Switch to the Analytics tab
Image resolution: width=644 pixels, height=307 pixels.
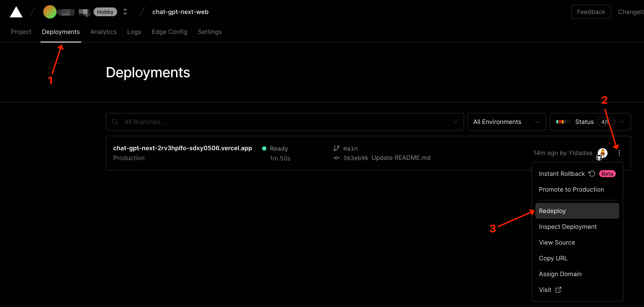[103, 32]
